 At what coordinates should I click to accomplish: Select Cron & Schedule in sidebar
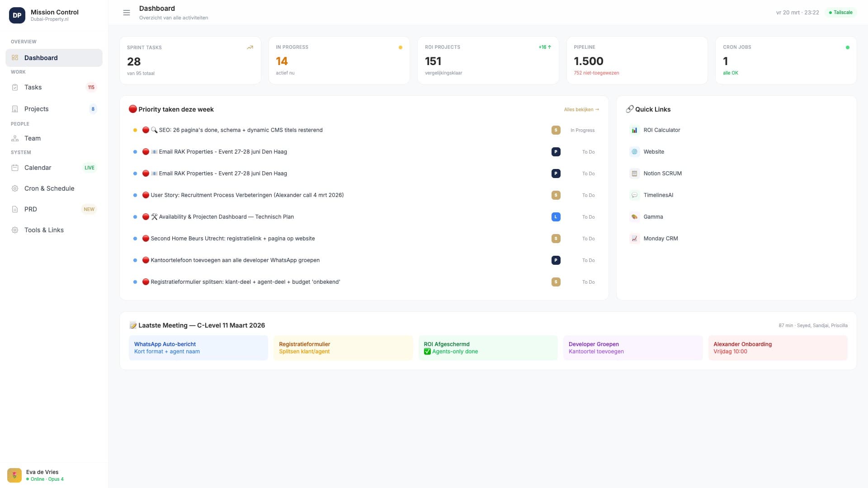click(x=14, y=188)
